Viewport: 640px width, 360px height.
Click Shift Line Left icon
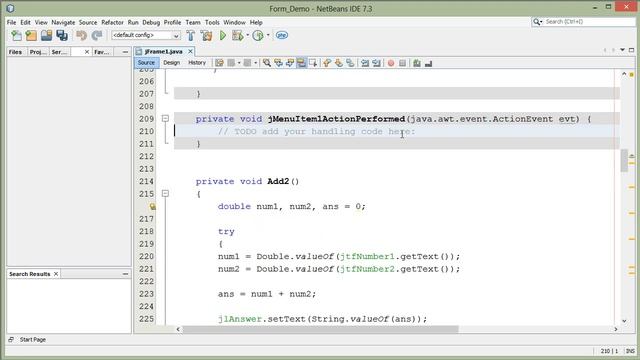point(365,63)
